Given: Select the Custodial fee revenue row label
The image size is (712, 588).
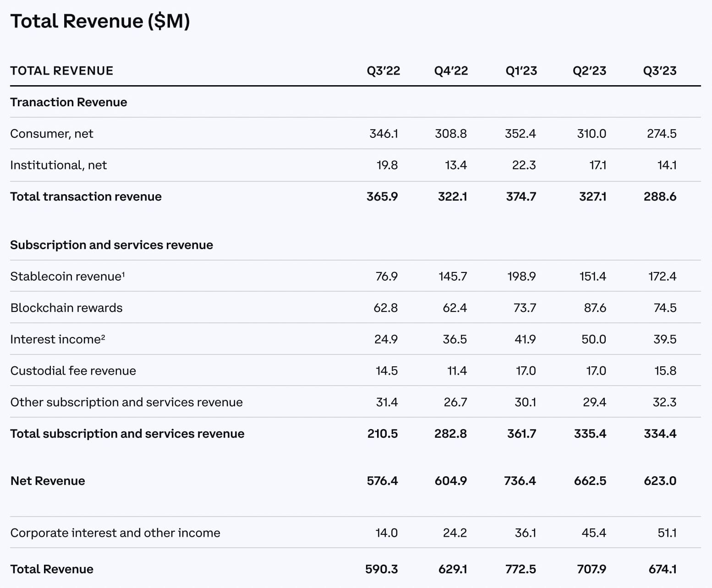Looking at the screenshot, I should point(73,370).
